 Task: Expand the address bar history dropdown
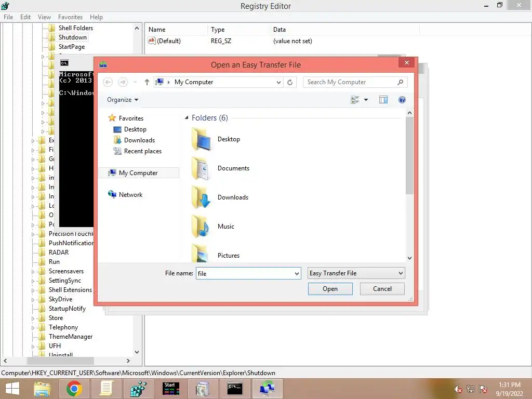click(278, 82)
